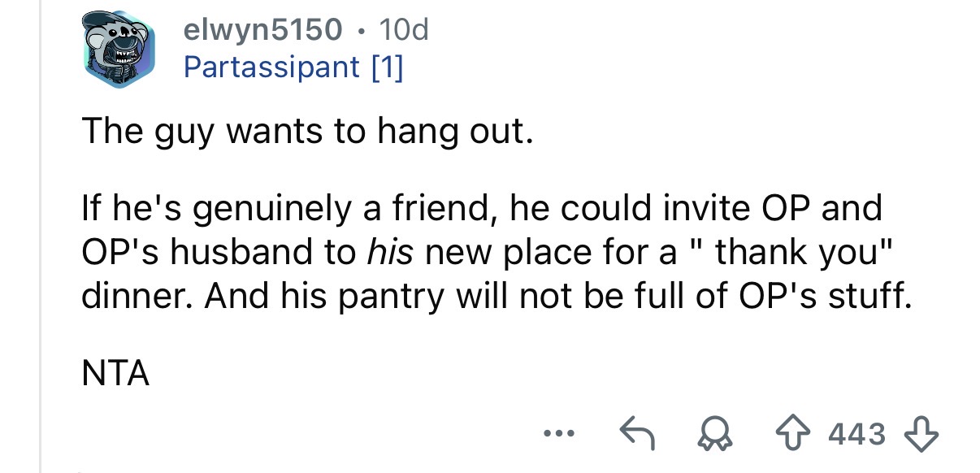Click the NTA verdict text
The image size is (980, 473).
pyautogui.click(x=115, y=375)
